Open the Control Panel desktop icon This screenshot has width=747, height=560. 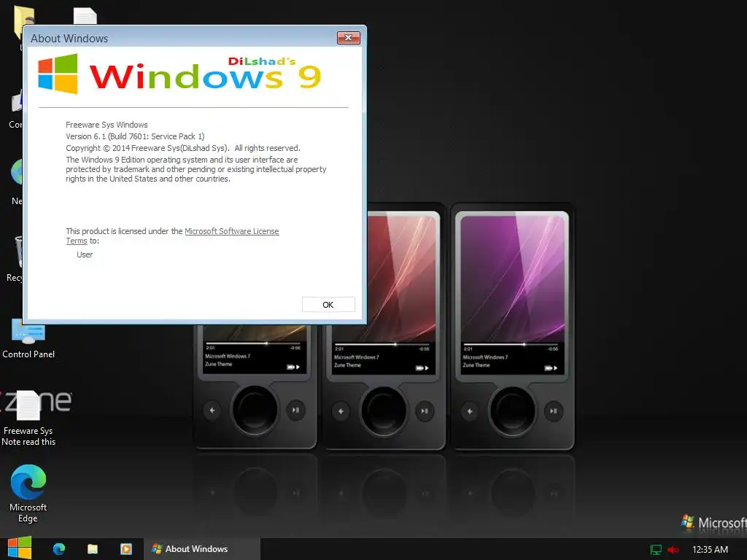tap(28, 339)
